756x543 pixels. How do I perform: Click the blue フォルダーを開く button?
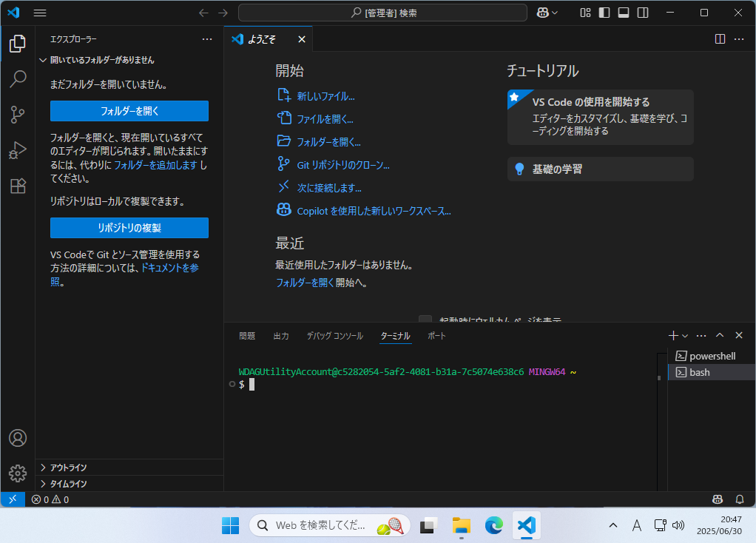click(129, 111)
